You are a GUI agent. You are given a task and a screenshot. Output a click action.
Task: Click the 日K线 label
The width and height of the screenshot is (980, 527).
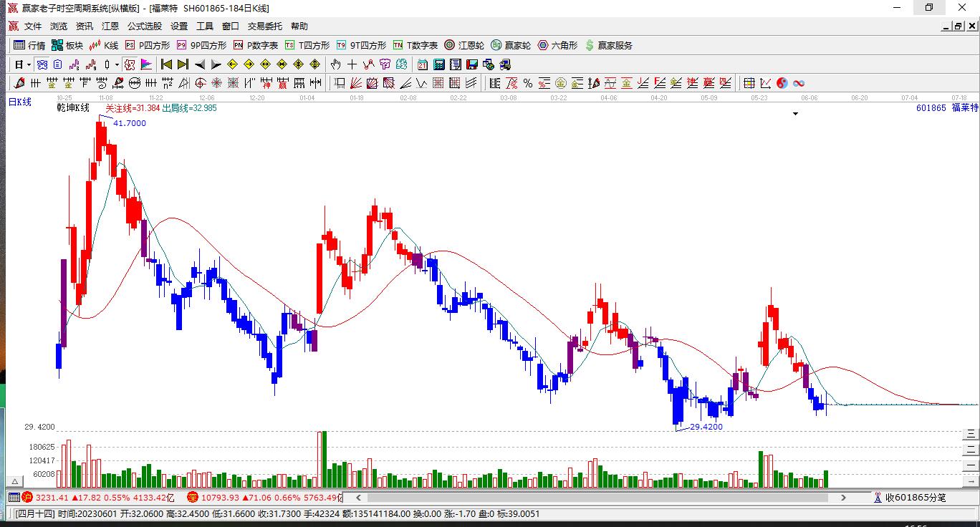click(x=20, y=102)
